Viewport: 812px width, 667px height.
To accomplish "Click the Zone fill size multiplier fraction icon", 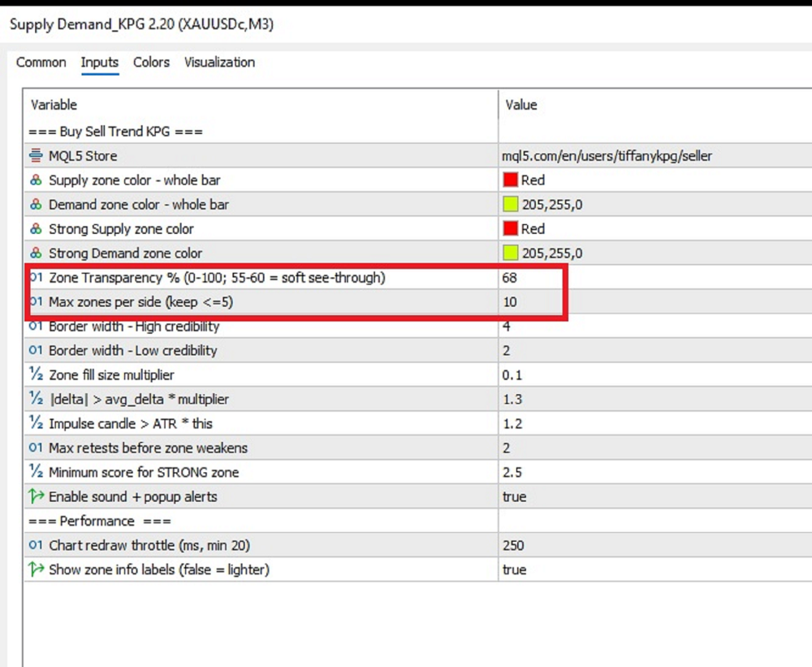I will tap(36, 375).
